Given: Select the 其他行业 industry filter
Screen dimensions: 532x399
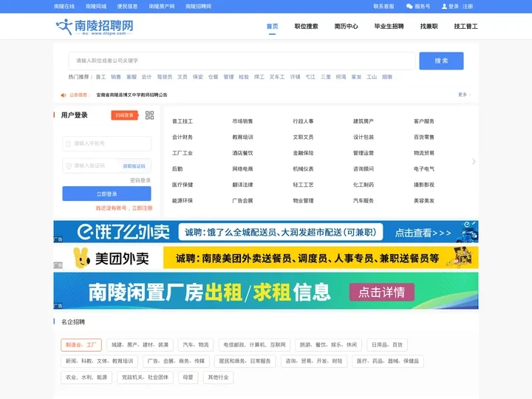Looking at the screenshot, I should click(x=218, y=378).
